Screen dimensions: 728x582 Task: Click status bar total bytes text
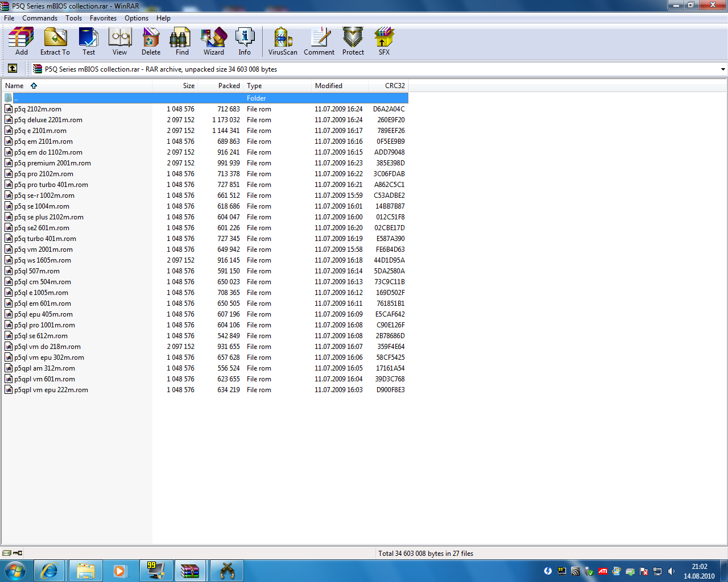pyautogui.click(x=426, y=554)
